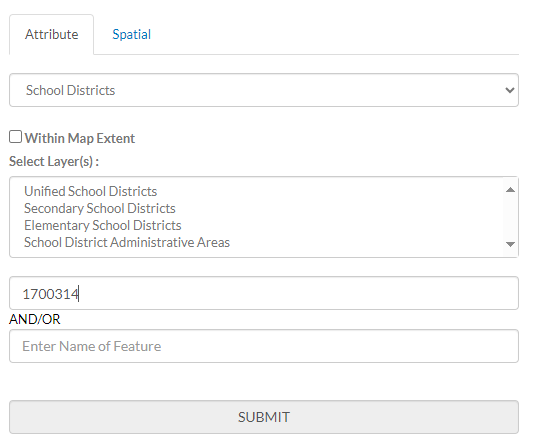Click the layer list scroll-down arrow
Screen dimensions: 534x446
pyautogui.click(x=510, y=244)
